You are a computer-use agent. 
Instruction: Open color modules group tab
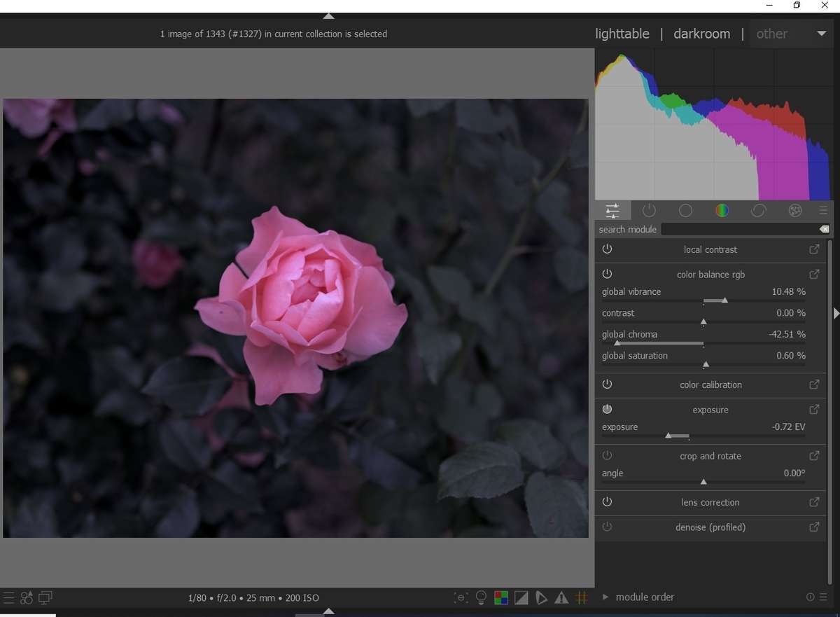722,210
